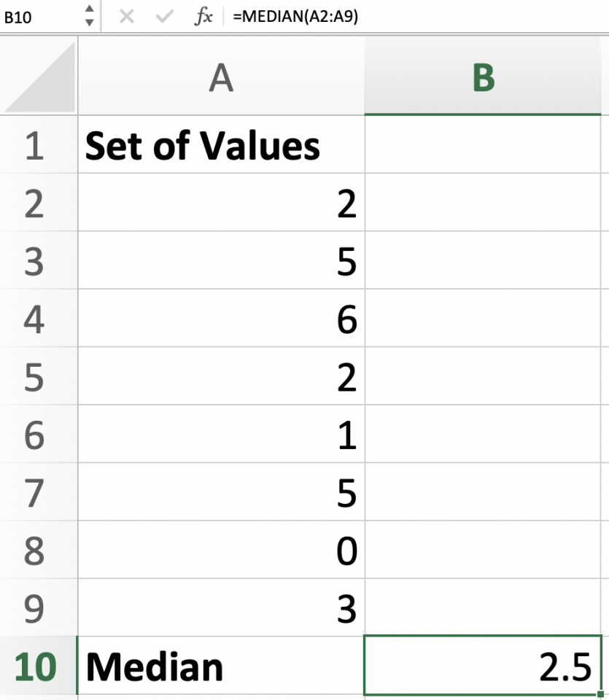Select cell A8 containing 0
The height and width of the screenshot is (700, 609).
pos(221,551)
